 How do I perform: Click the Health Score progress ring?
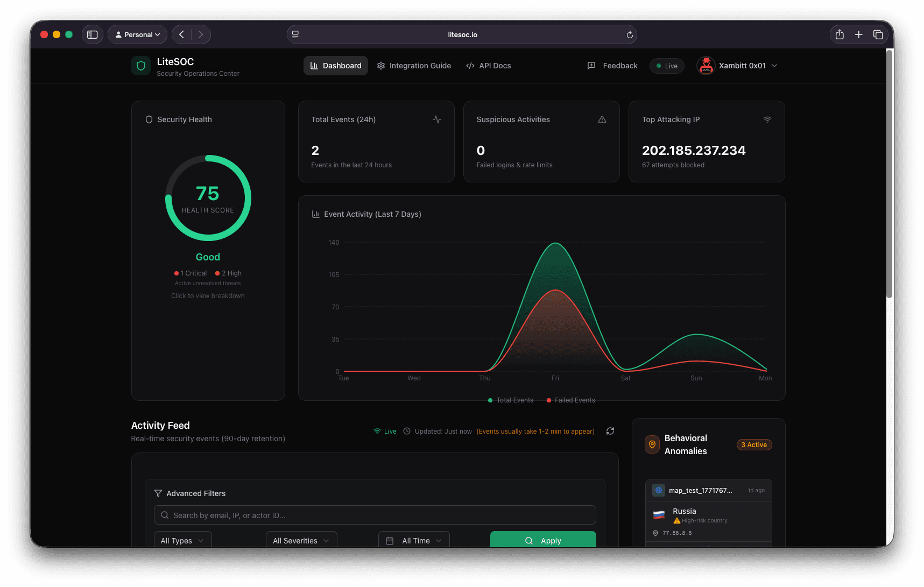click(208, 197)
